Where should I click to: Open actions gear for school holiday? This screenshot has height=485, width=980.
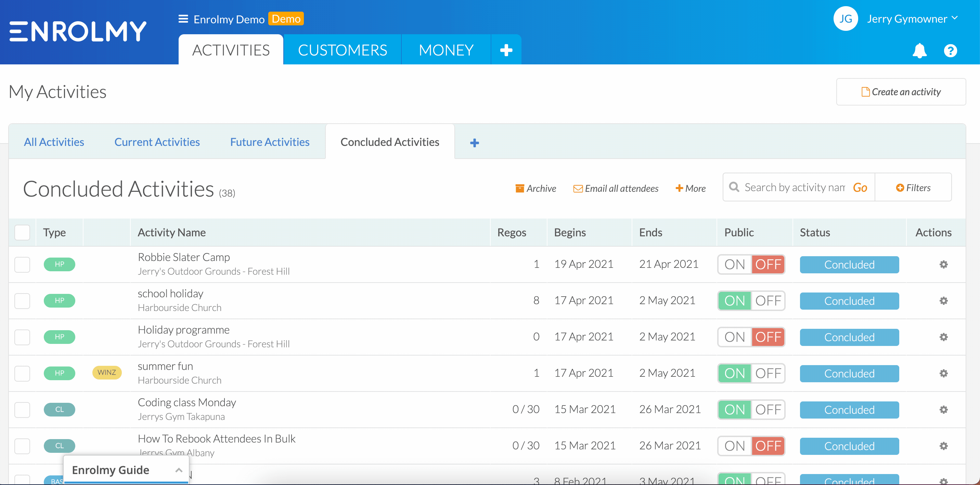coord(943,301)
